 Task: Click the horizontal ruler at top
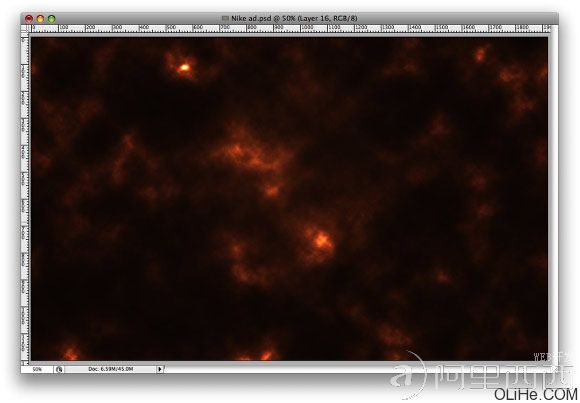point(290,28)
